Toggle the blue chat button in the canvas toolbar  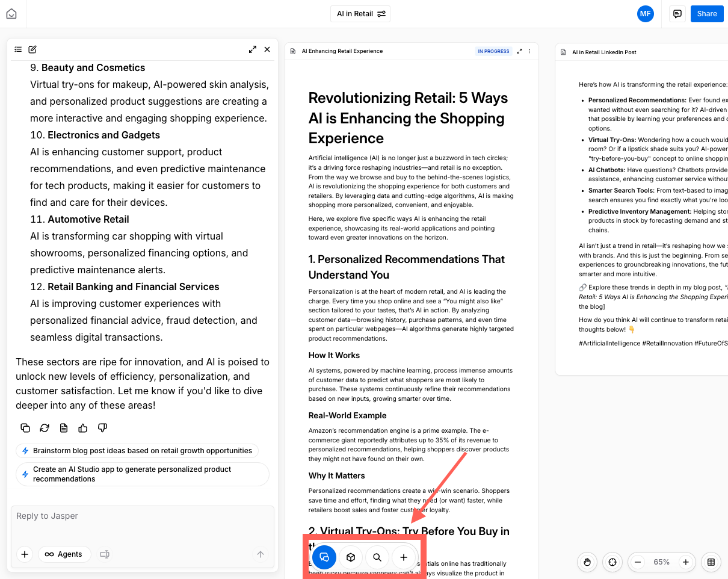(x=324, y=557)
